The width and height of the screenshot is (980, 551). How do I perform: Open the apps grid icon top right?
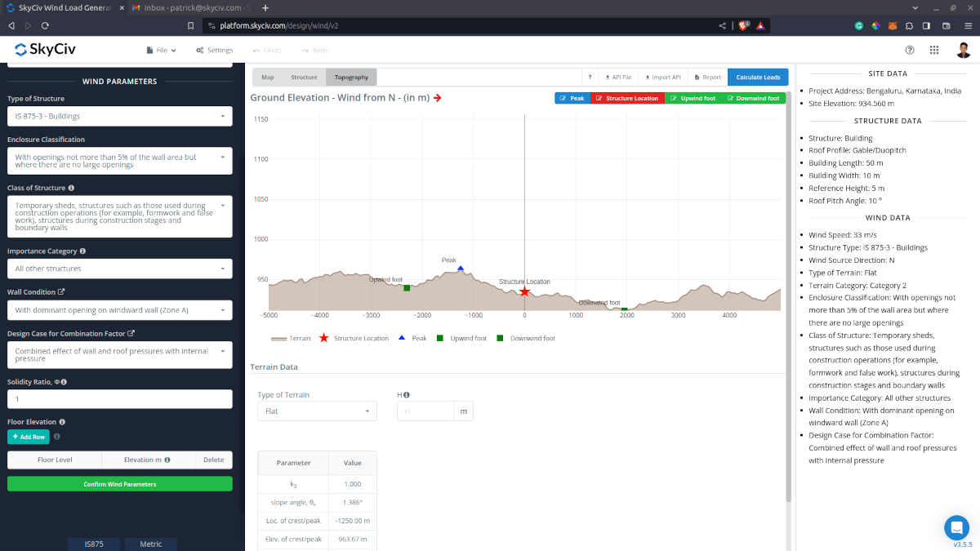(934, 50)
